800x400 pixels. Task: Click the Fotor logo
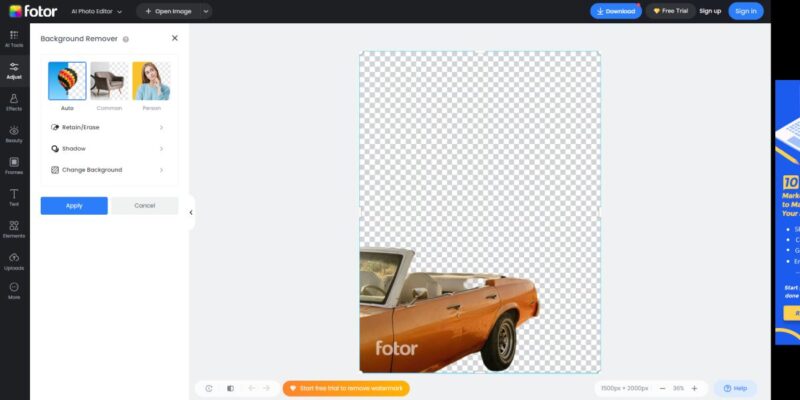click(33, 11)
